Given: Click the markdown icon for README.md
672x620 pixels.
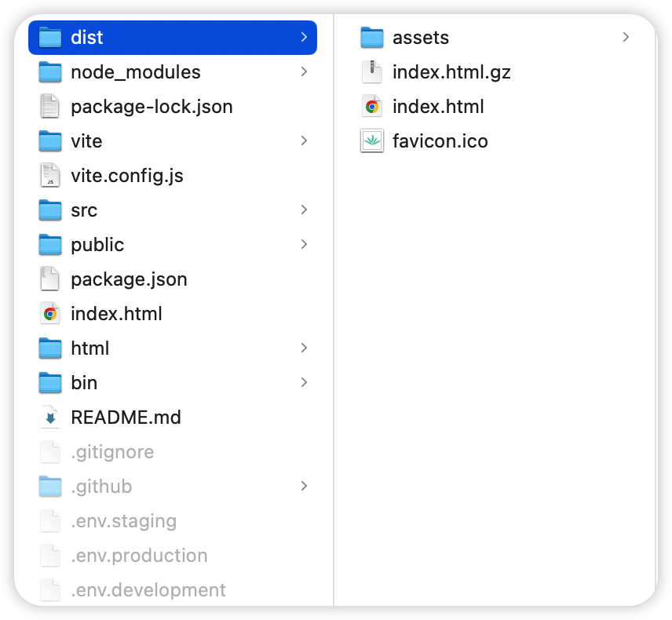Looking at the screenshot, I should tap(50, 418).
